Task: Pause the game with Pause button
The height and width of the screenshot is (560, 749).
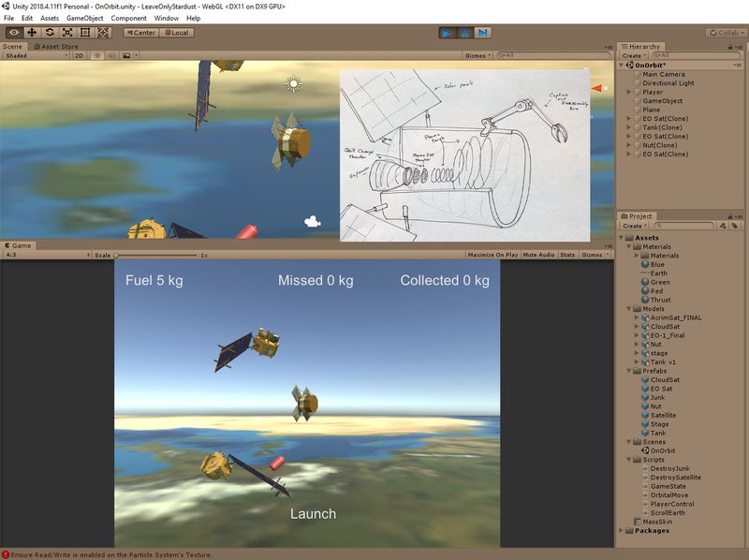Action: tap(465, 32)
